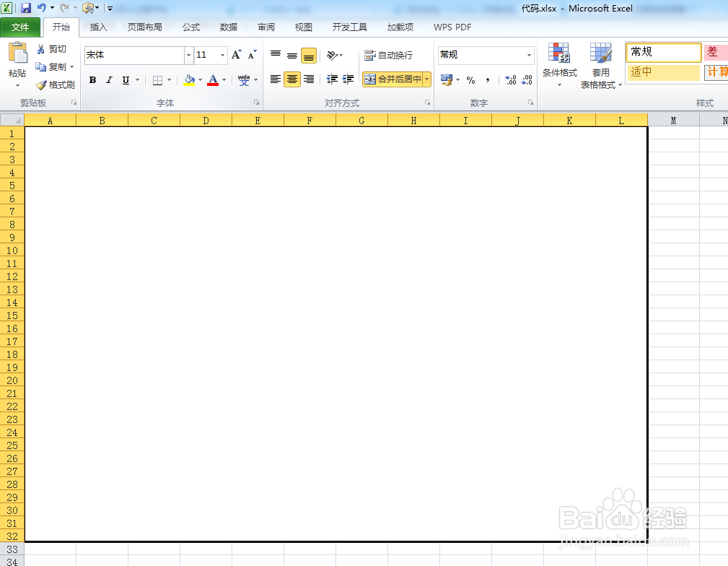Increase indent icon
Screen dimensions: 728x566
348,79
